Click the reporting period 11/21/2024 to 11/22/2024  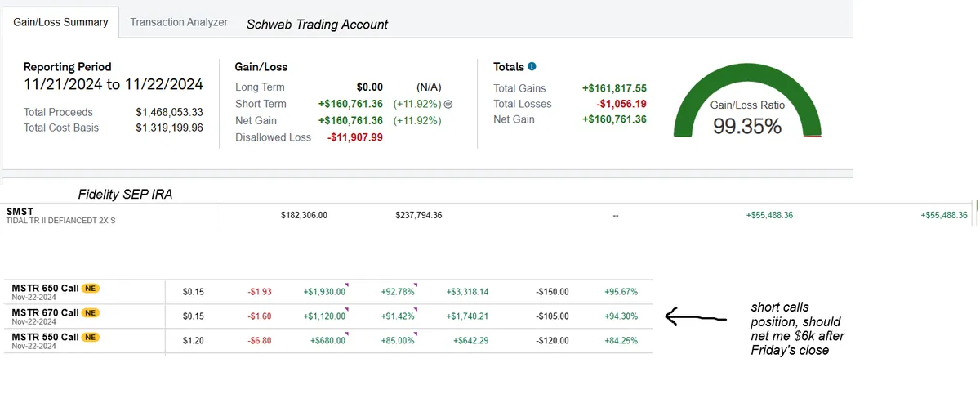click(x=114, y=84)
